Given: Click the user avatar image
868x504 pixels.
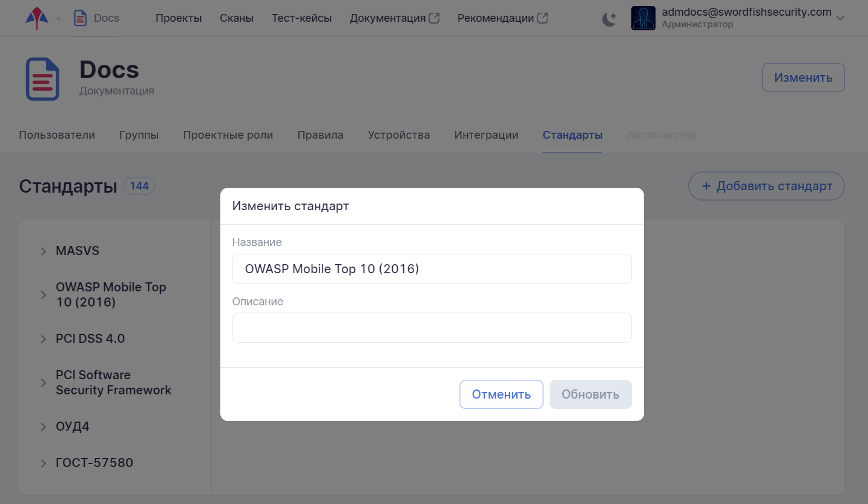Looking at the screenshot, I should pyautogui.click(x=643, y=18).
